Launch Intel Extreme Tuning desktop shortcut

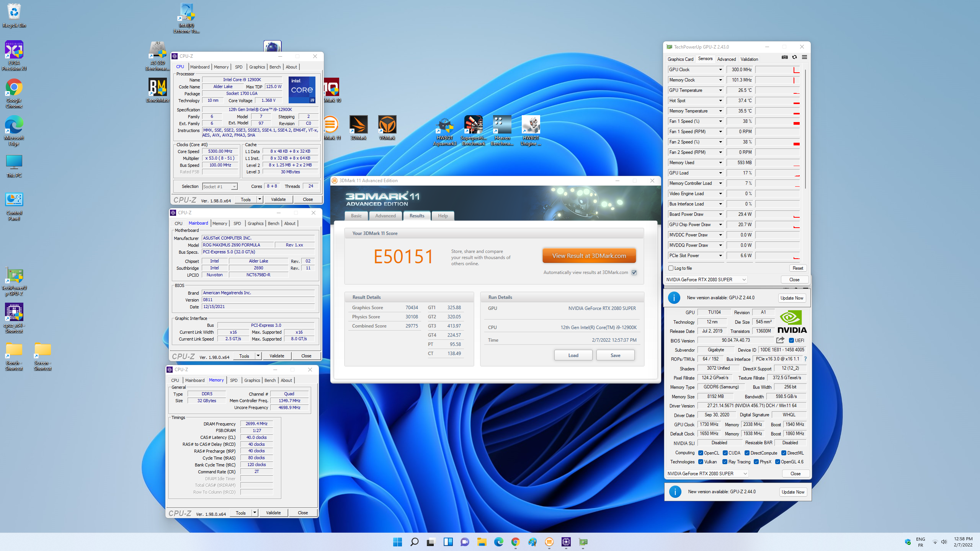pos(186,18)
